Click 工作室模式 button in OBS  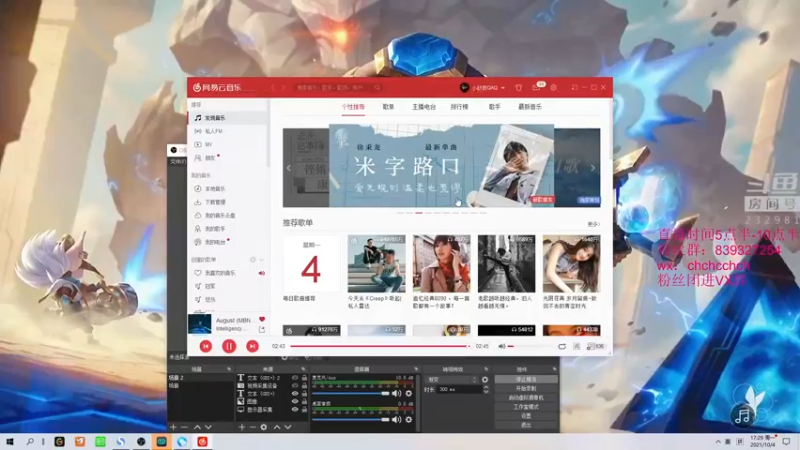pos(526,407)
